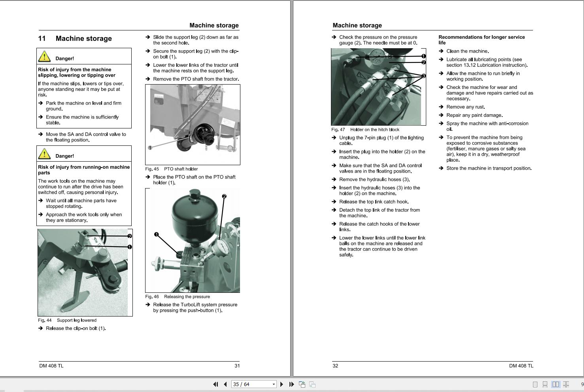This screenshot has height=392, width=584.
Task: Toggle continuous scrolling page layout
Action: 546,384
